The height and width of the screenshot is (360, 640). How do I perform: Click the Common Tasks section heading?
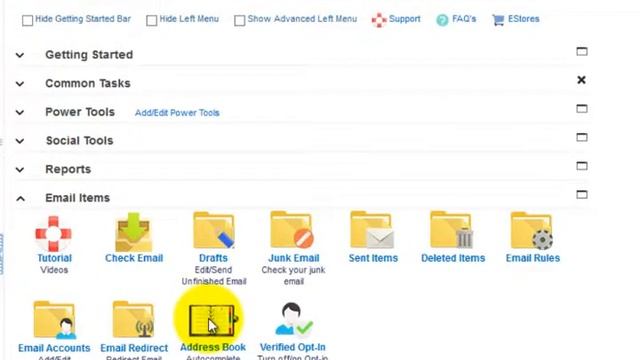(x=88, y=83)
